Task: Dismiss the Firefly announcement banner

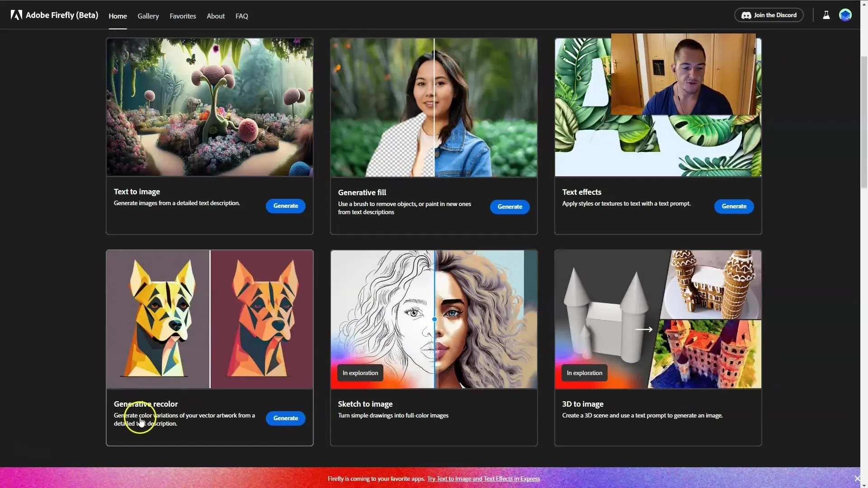Action: tap(857, 479)
